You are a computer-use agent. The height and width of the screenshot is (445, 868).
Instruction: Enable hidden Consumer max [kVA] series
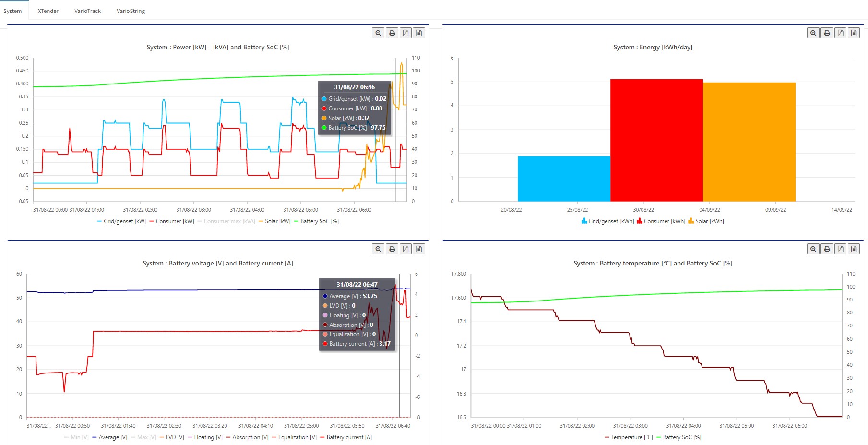point(226,221)
